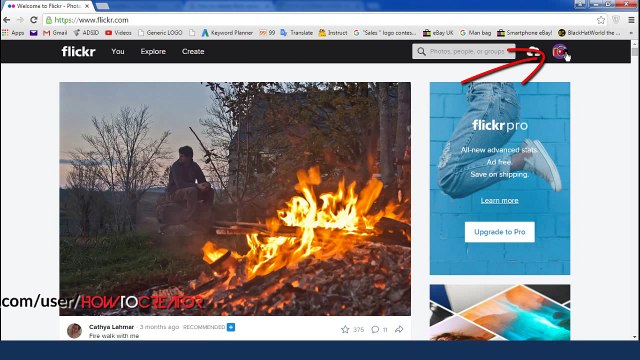Click Cathya Lahmar's profile avatar
Image resolution: width=640 pixels, height=360 pixels.
coord(74,331)
